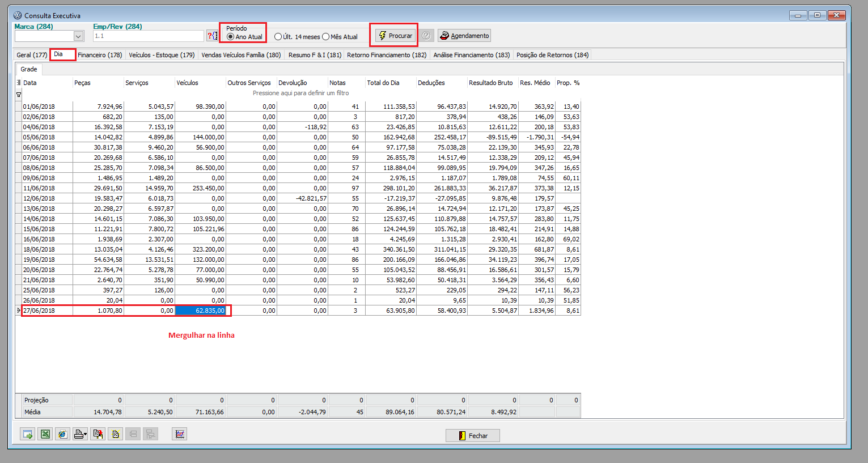Viewport: 868px width, 463px height.
Task: Select the date cell 12/06/2018
Action: click(47, 198)
